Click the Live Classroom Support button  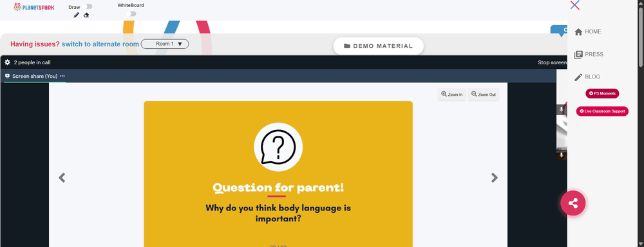[x=602, y=111]
